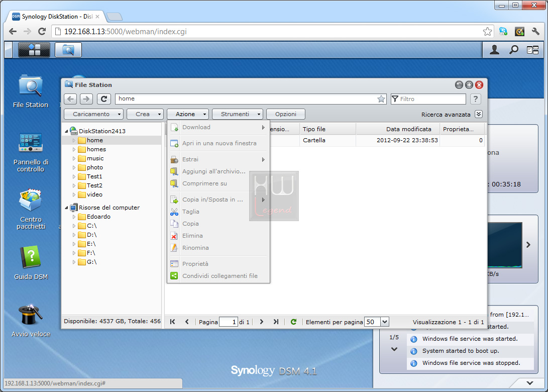This screenshot has width=548, height=392.
Task: Select Test1 folder in tree
Action: (94, 176)
